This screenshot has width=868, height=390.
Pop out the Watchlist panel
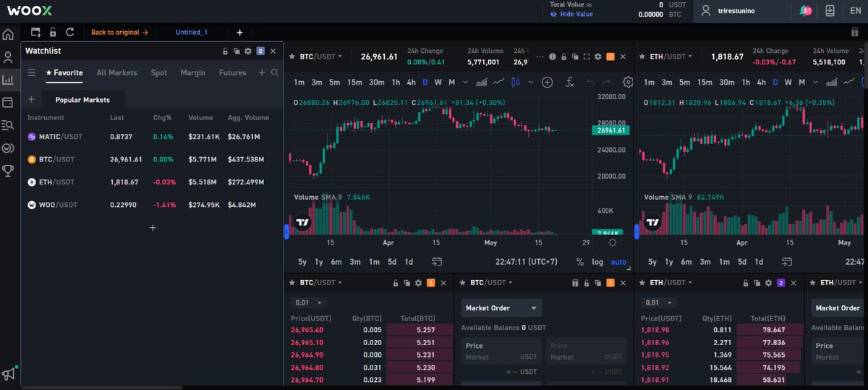tap(237, 51)
